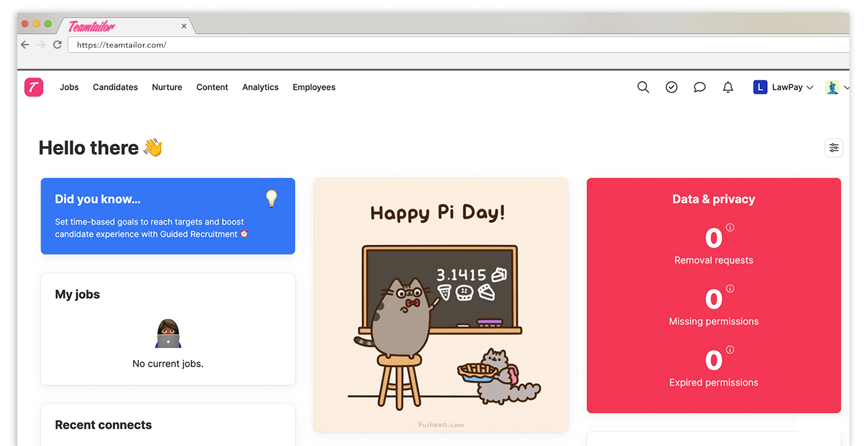Go back using browser arrow
This screenshot has width=868, height=446.
point(25,45)
